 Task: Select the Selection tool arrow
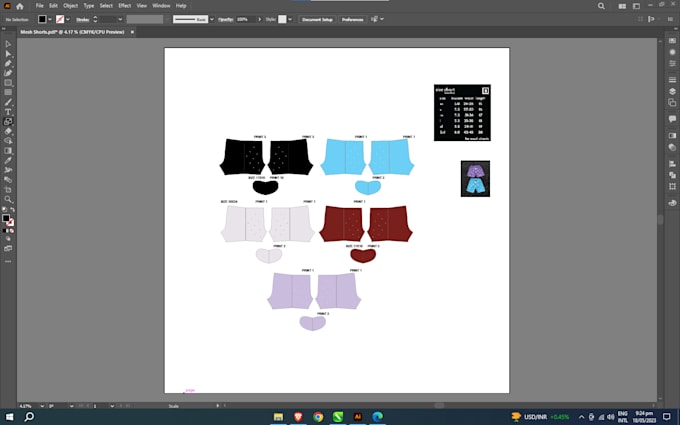click(8, 44)
